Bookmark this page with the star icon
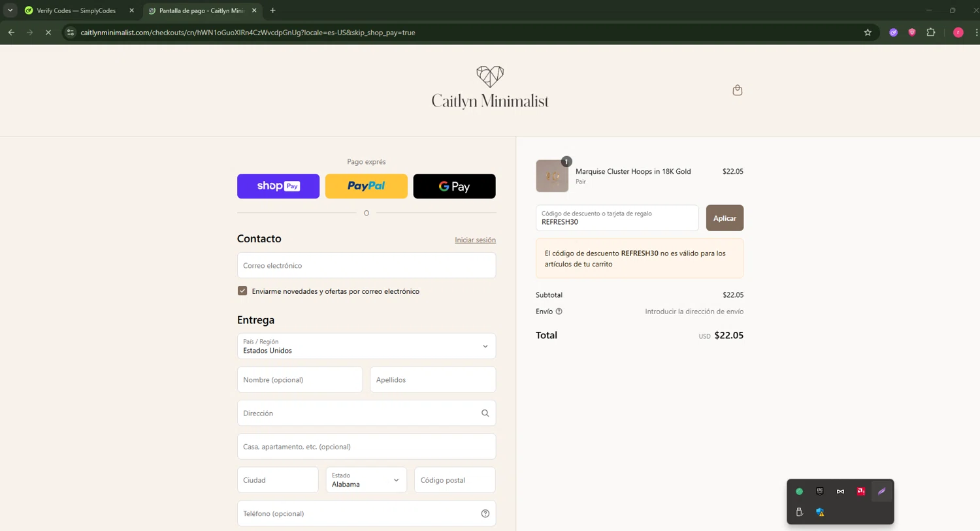The width and height of the screenshot is (980, 531). point(868,32)
